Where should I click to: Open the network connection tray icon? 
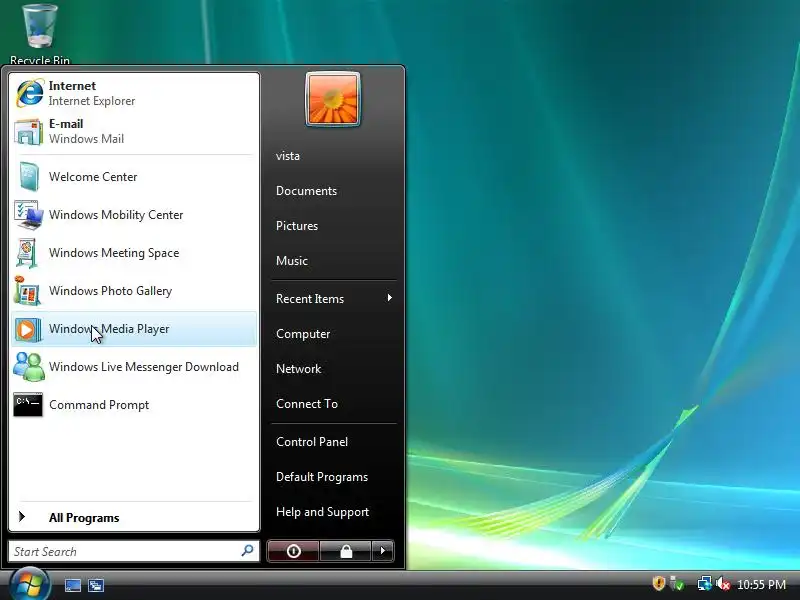705,583
